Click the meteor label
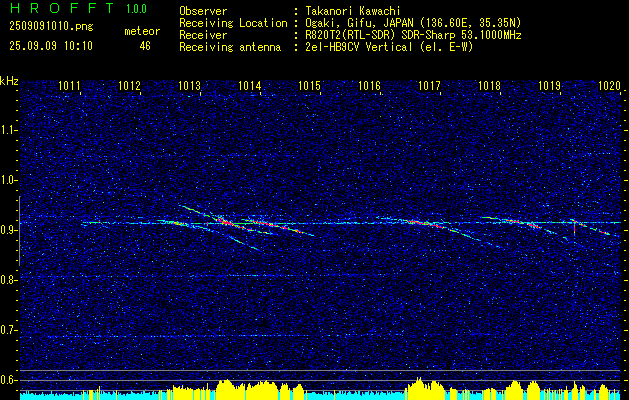This screenshot has width=629, height=400. (142, 31)
